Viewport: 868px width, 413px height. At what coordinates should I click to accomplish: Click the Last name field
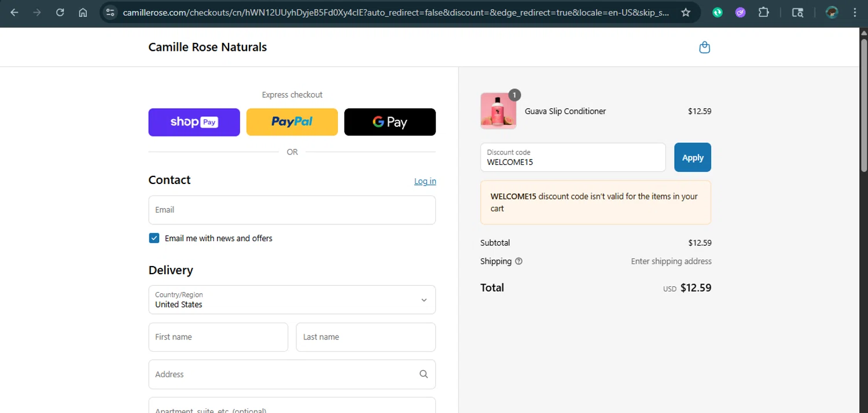[366, 337]
